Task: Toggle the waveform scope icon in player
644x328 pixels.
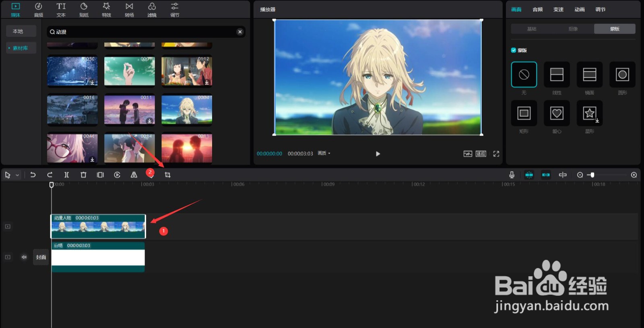Action: coord(468,154)
